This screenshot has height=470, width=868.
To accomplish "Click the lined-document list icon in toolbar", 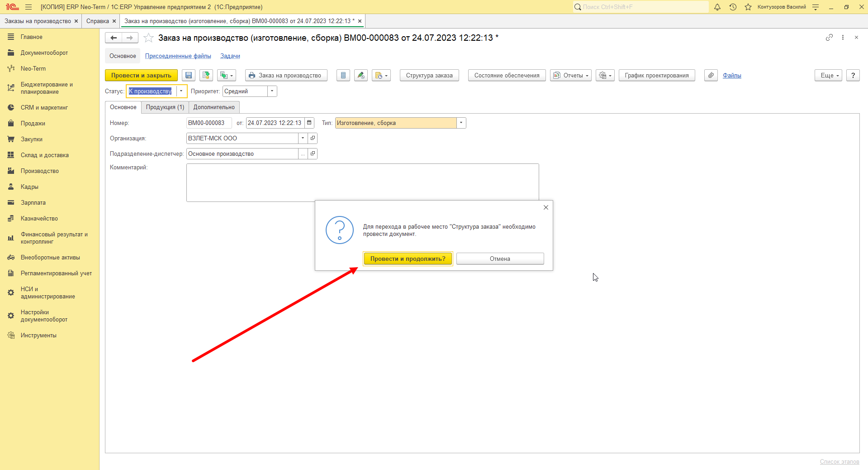I will tap(343, 76).
